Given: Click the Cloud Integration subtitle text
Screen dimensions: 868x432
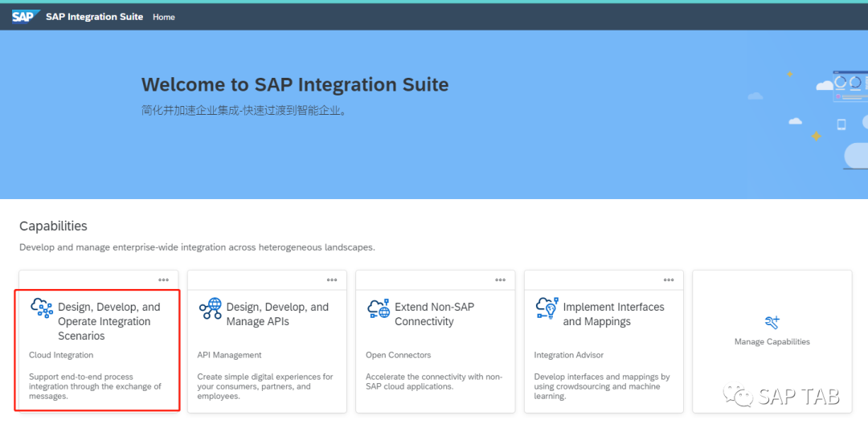Looking at the screenshot, I should point(61,355).
